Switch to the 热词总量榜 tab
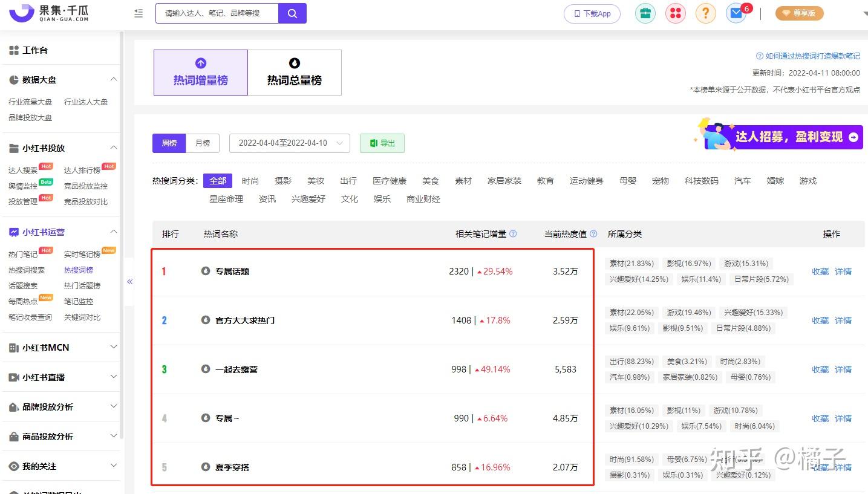The image size is (868, 494). coord(295,73)
